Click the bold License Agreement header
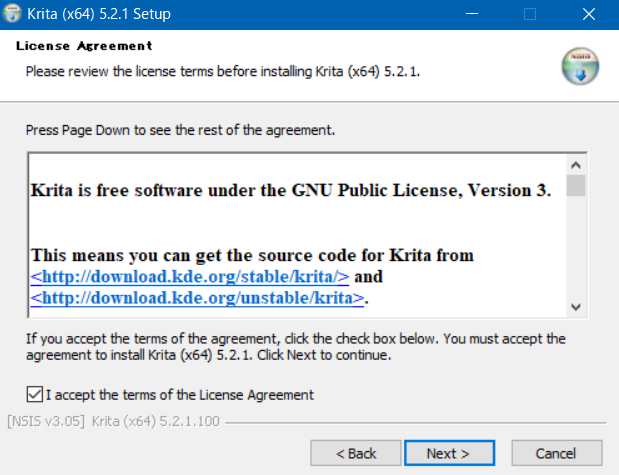The image size is (619, 475). pos(84,46)
